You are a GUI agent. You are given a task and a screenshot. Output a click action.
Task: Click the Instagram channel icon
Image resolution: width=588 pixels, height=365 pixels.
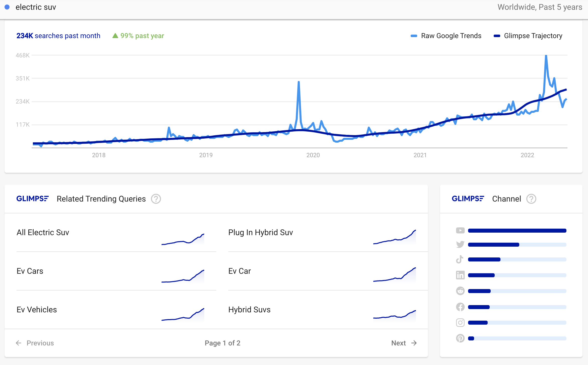[460, 323]
